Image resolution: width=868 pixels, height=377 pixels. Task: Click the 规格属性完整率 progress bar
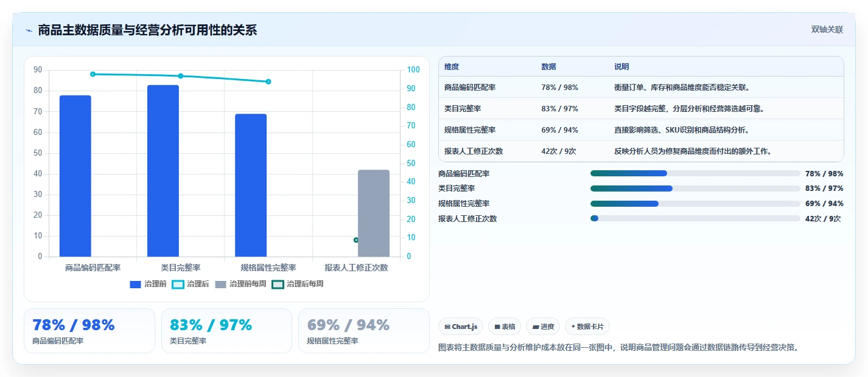coord(695,203)
